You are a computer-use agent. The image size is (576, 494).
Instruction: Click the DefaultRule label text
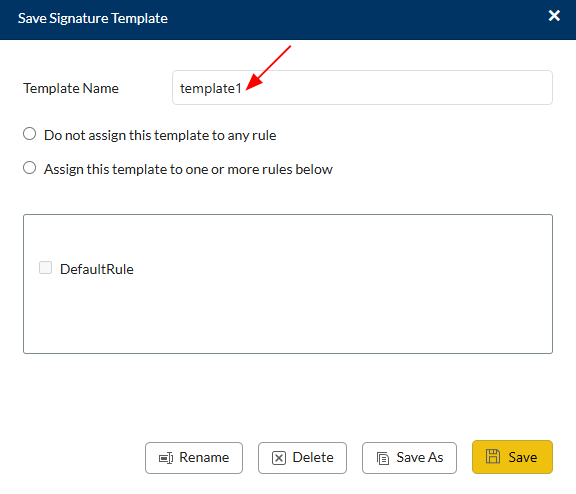(97, 269)
